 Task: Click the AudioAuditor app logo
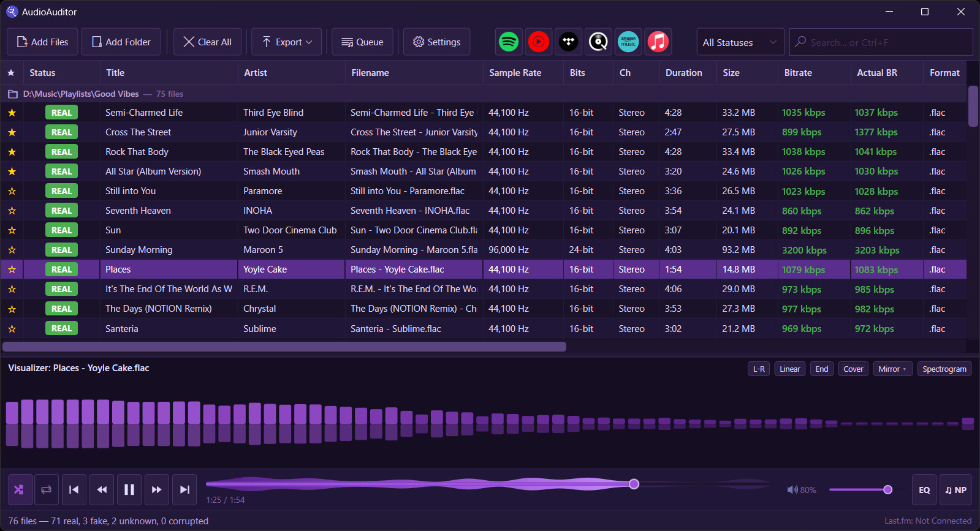[12, 12]
